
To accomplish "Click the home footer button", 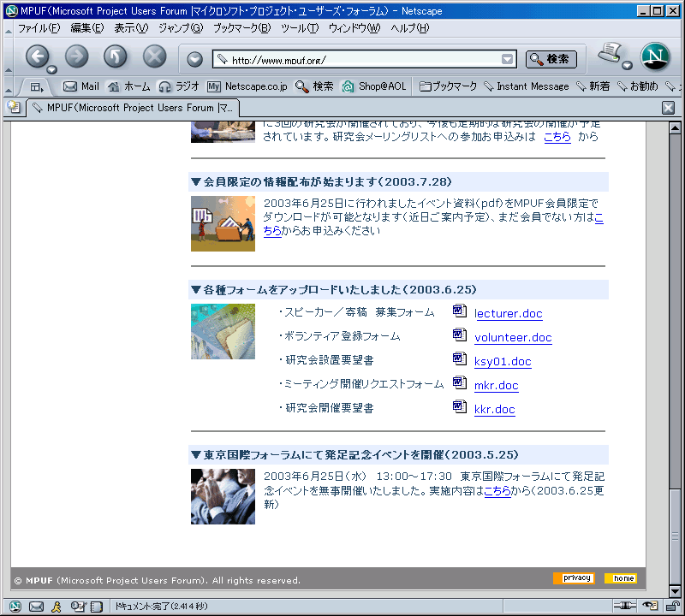I will coord(621,578).
